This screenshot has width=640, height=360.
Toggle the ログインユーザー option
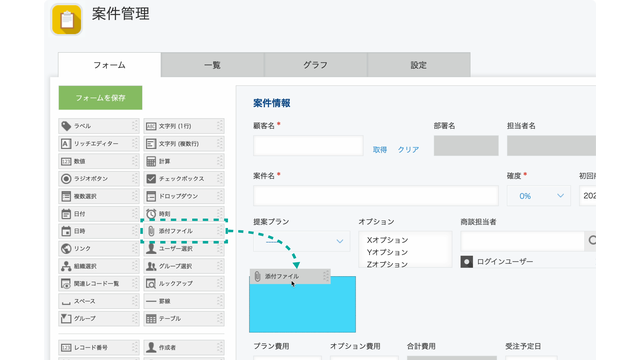pyautogui.click(x=467, y=261)
